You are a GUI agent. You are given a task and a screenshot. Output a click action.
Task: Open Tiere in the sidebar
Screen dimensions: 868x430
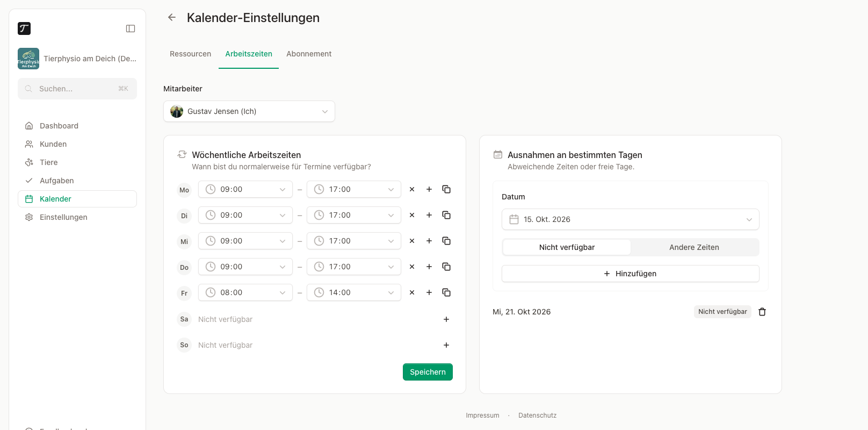coord(77,162)
